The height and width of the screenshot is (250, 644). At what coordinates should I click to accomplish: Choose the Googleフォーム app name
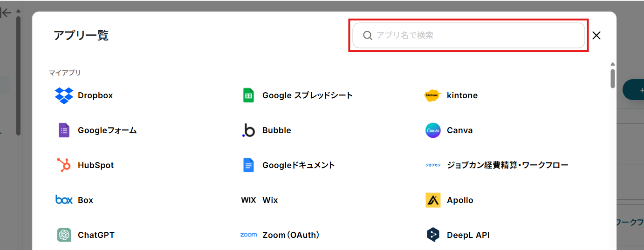tap(107, 130)
